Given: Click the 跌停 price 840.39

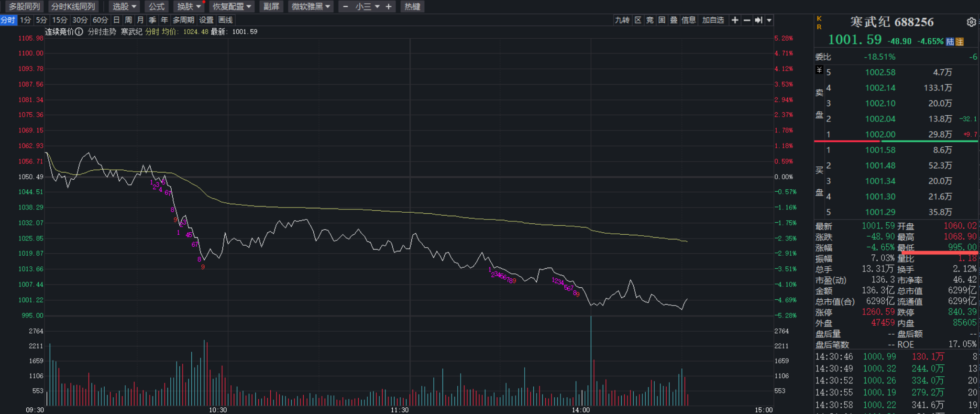Looking at the screenshot, I should 962,312.
